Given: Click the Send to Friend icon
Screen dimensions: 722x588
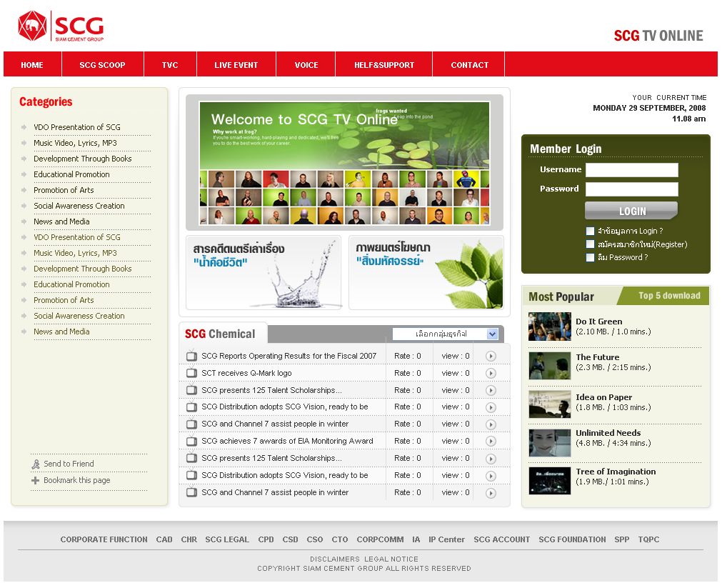Looking at the screenshot, I should point(36,464).
